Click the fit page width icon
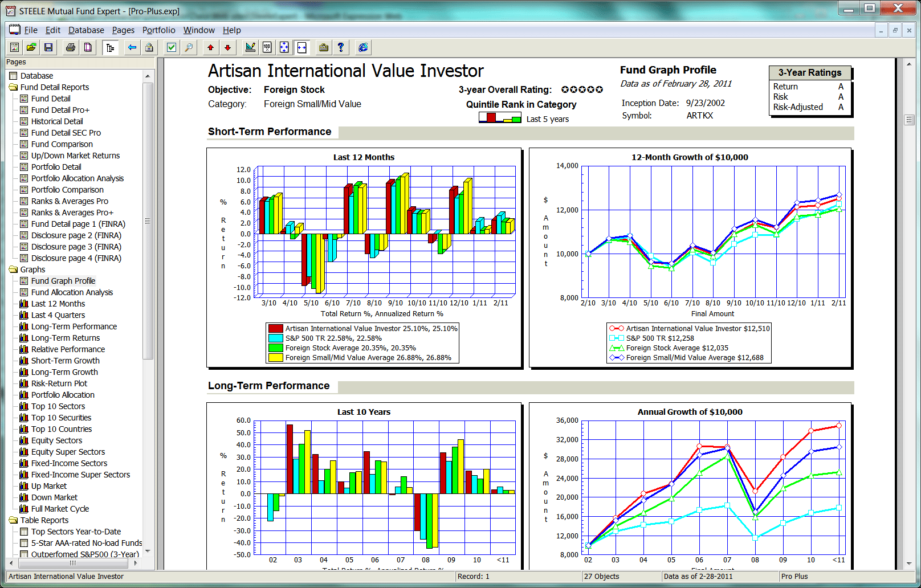Image resolution: width=921 pixels, height=588 pixels. (x=301, y=47)
